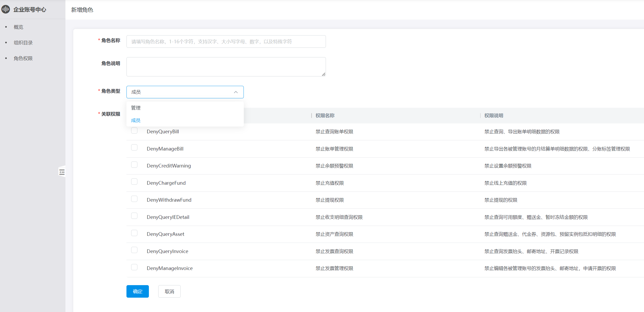Toggle the DenyQueryInvoice checkbox
644x312 pixels.
click(x=134, y=250)
